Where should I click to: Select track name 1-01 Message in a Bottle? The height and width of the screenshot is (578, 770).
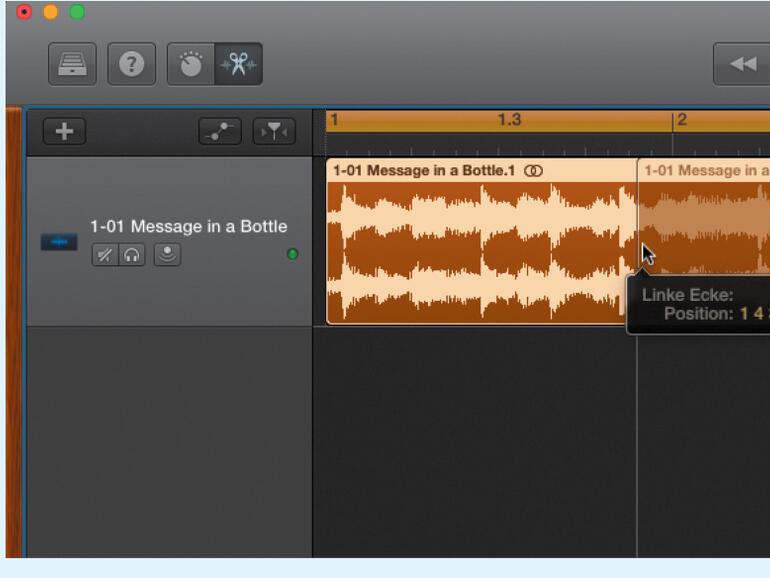coord(189,226)
